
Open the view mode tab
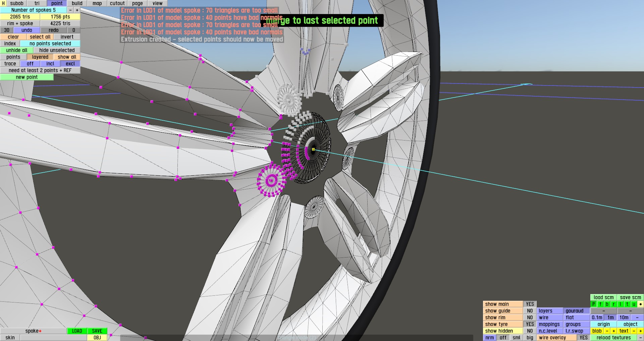[158, 3]
